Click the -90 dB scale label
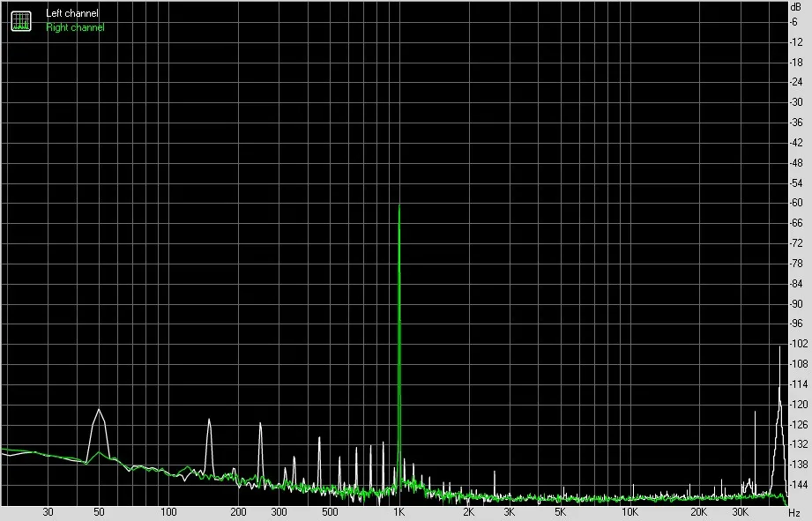 pyautogui.click(x=796, y=304)
